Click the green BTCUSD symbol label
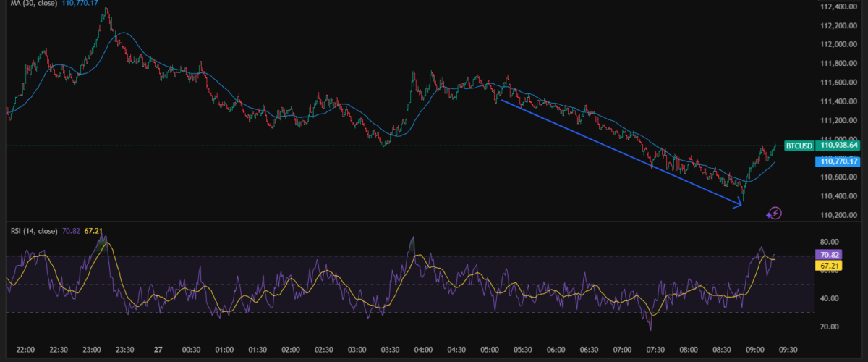The height and width of the screenshot is (362, 868). (799, 146)
